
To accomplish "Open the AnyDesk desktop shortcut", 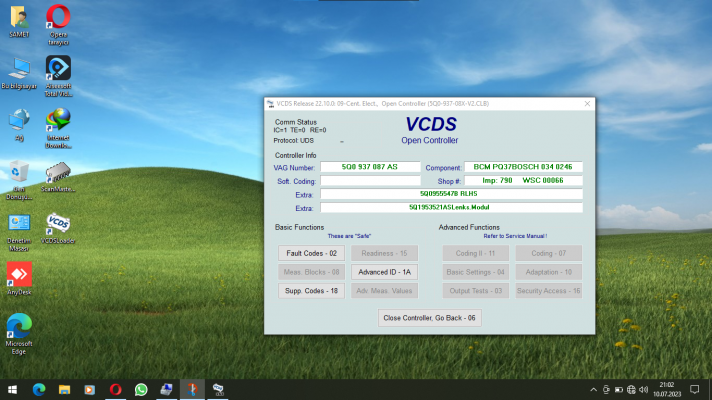I will (x=19, y=278).
